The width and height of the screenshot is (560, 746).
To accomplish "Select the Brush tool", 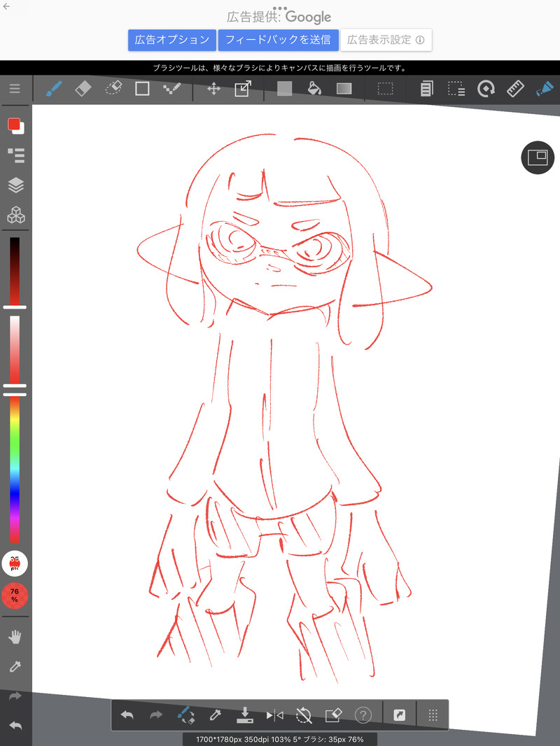I will [x=54, y=88].
